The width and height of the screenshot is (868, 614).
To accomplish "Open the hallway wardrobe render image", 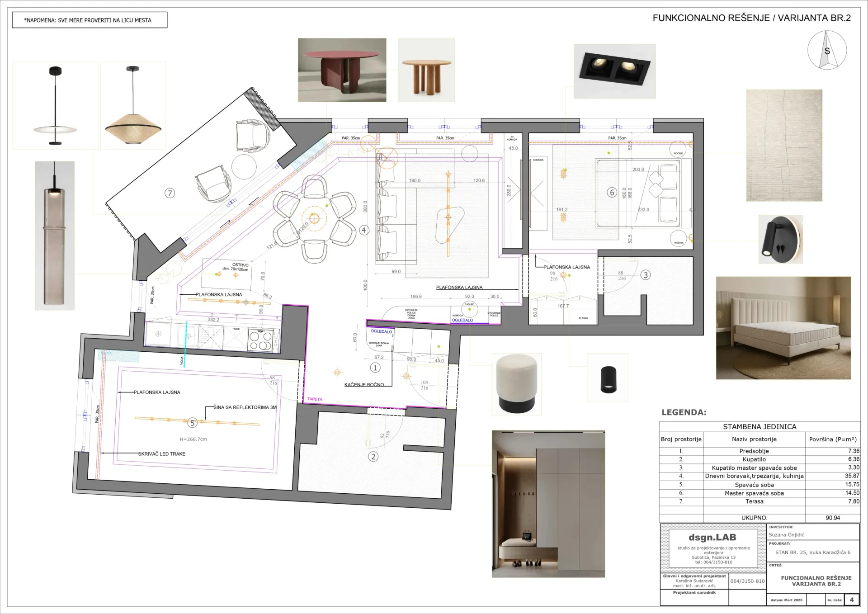I will (x=548, y=504).
